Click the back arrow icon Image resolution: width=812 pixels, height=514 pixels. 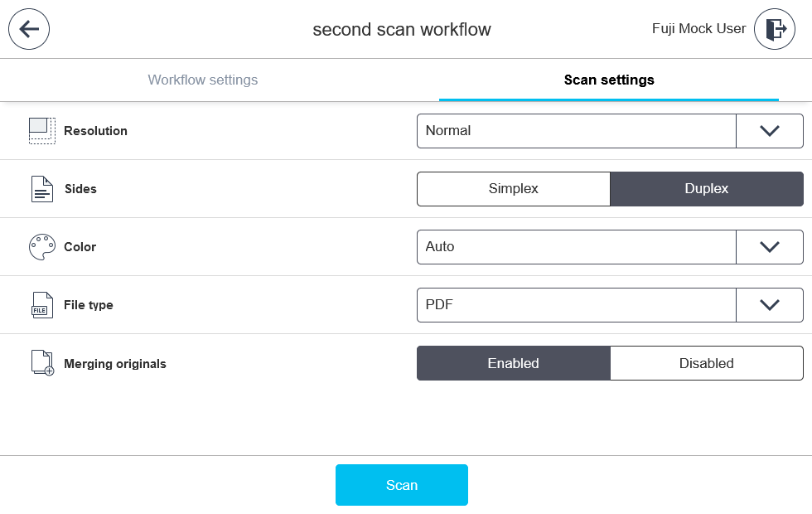(x=29, y=29)
